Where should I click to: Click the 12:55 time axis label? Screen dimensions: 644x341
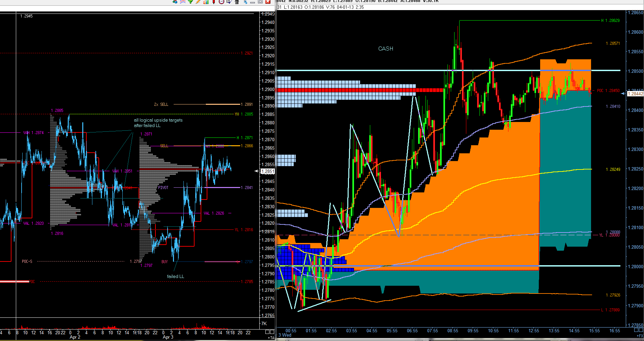click(x=534, y=331)
